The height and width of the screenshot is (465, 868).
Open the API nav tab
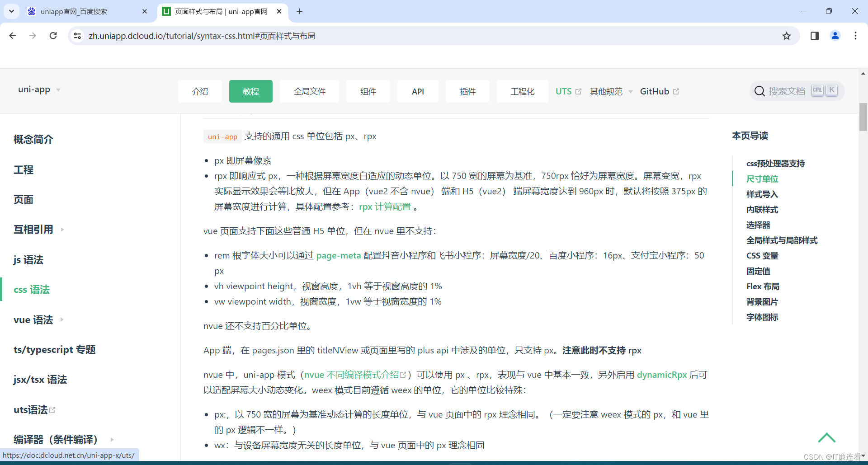tap(418, 91)
